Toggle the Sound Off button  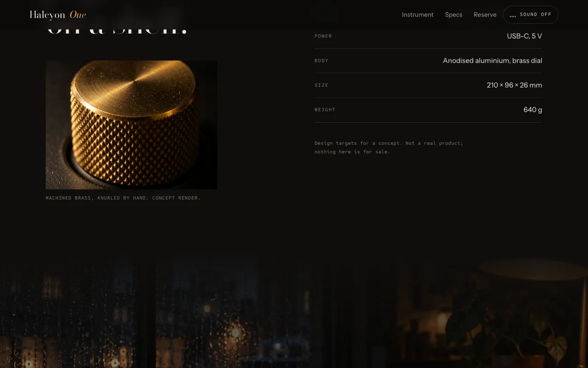pyautogui.click(x=531, y=15)
